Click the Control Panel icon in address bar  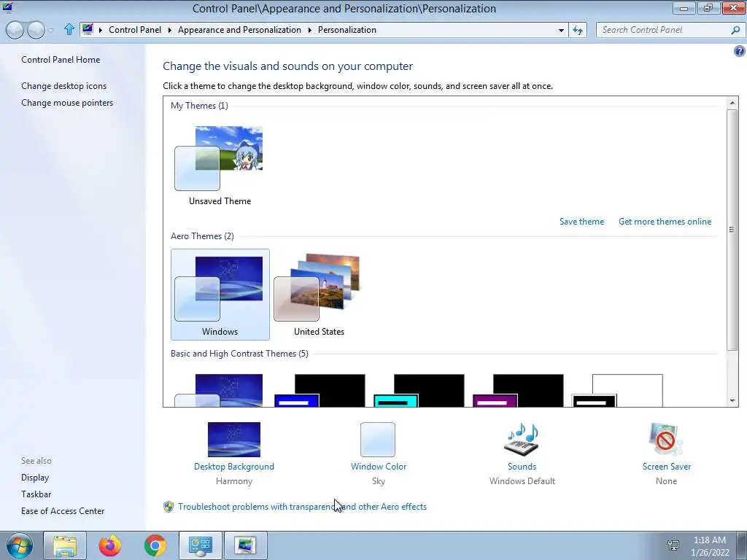click(x=88, y=29)
